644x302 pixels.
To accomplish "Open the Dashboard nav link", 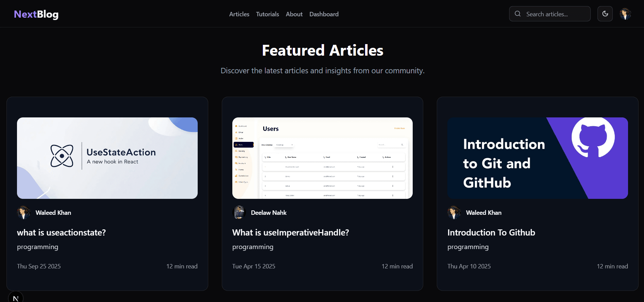I will (324, 14).
